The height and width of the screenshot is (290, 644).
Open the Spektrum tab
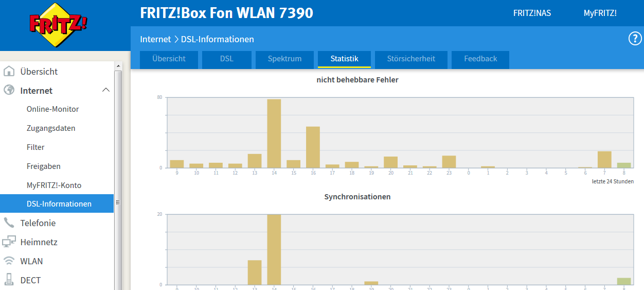tap(284, 59)
